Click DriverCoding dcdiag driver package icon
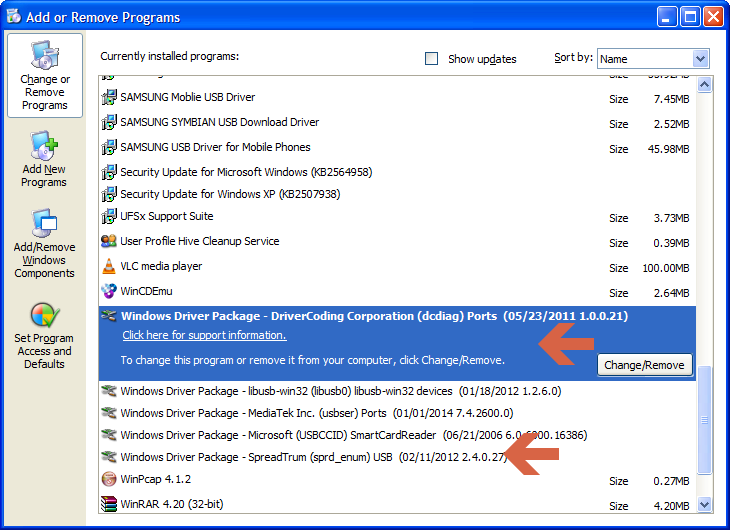 (x=109, y=316)
